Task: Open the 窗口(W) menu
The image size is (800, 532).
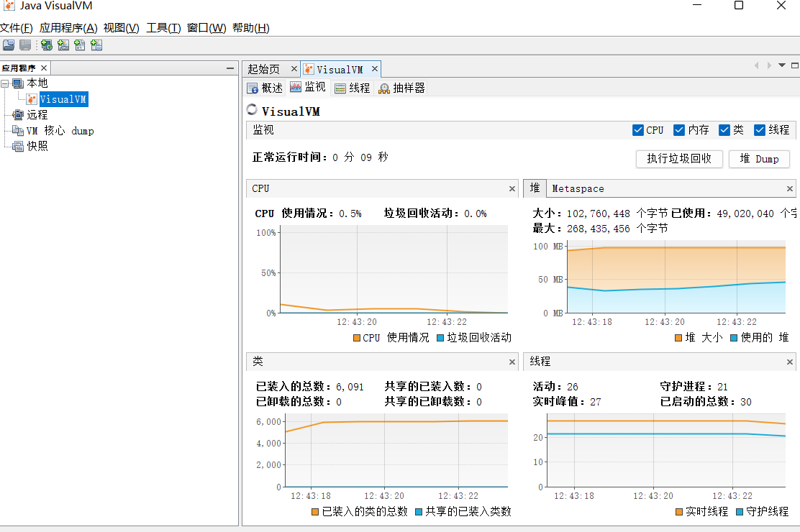Action: click(206, 27)
